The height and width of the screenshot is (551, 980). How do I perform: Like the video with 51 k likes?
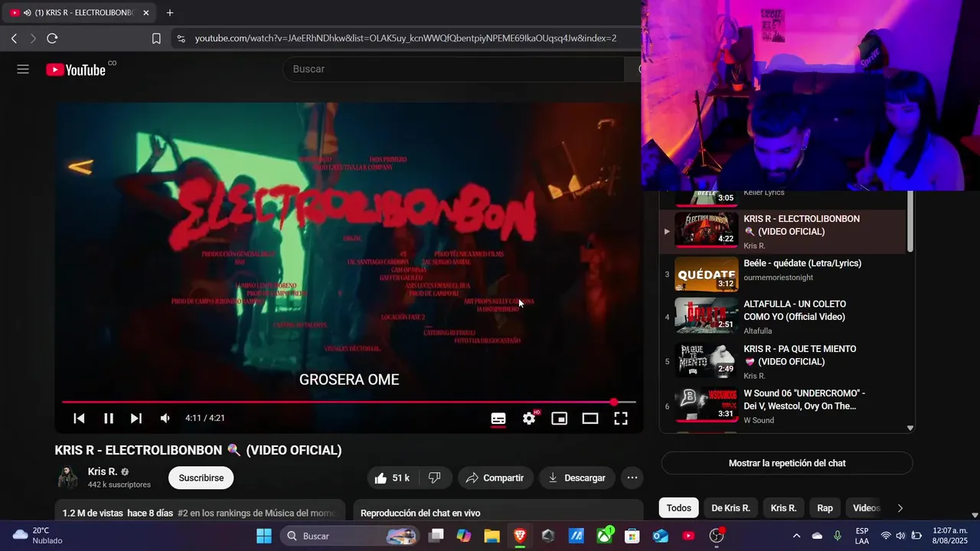[x=392, y=478]
